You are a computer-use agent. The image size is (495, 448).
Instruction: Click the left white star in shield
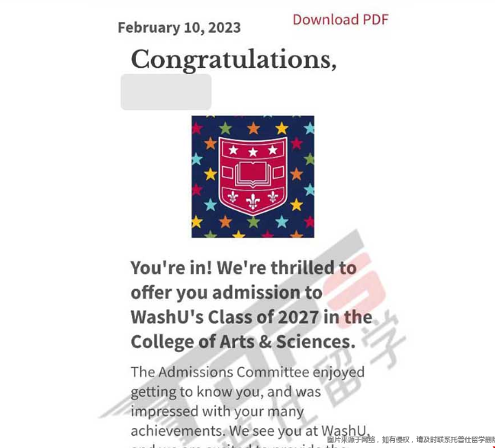coord(233,150)
